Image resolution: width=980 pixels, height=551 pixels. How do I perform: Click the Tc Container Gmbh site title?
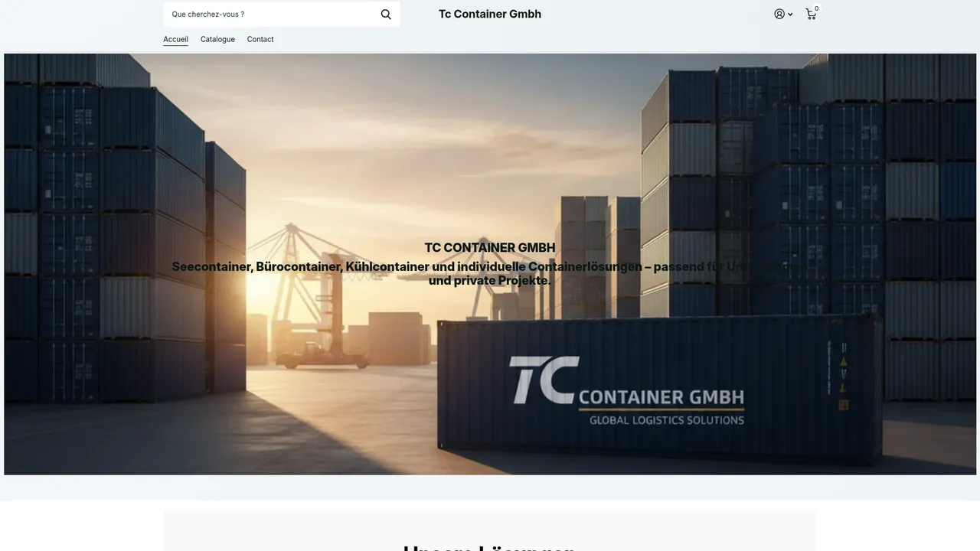(490, 14)
